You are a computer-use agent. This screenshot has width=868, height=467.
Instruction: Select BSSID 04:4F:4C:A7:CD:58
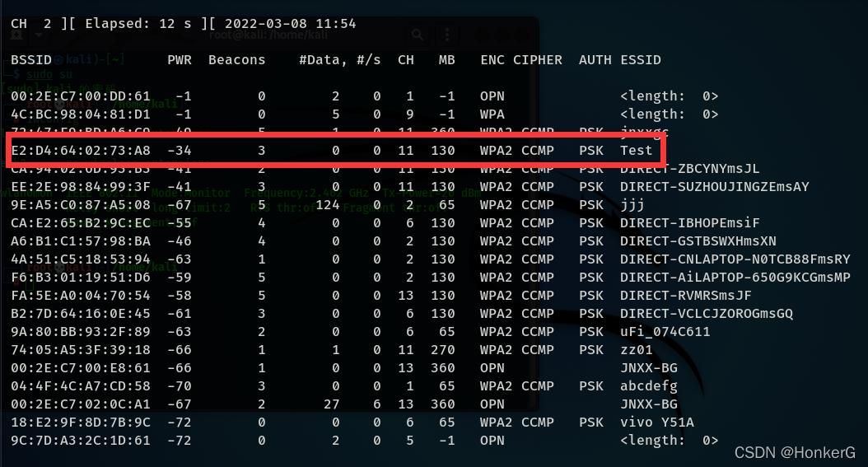point(80,386)
